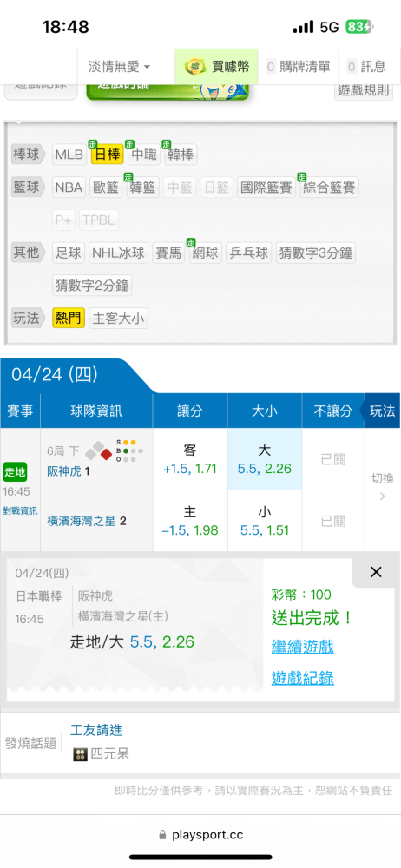401x868 pixels.
Task: Click the lock icon beside playsport.cc
Action: 162,834
